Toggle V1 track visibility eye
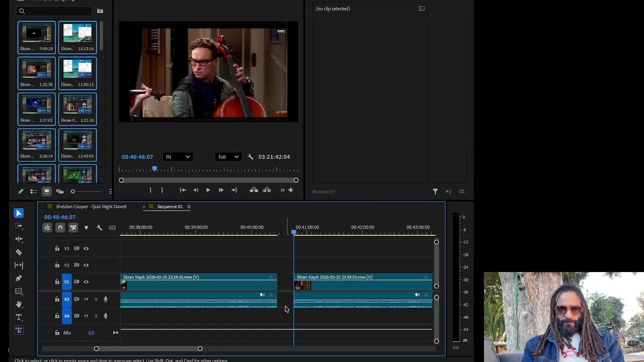 (86, 282)
